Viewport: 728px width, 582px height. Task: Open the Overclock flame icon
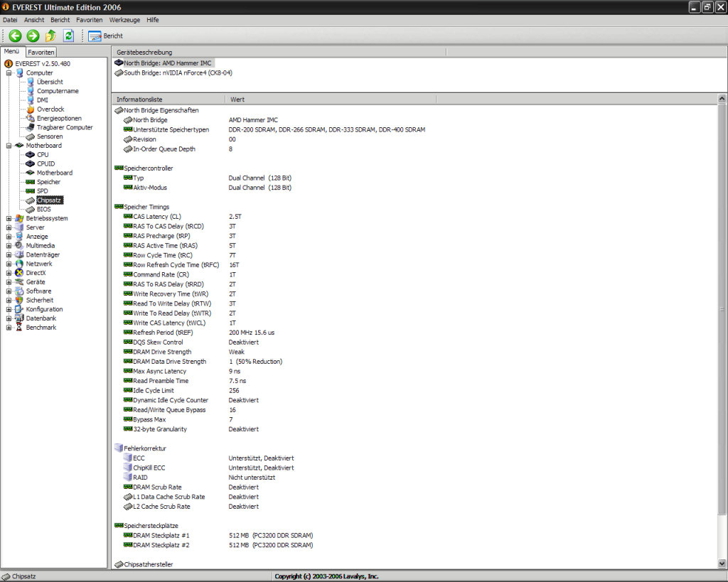31,109
